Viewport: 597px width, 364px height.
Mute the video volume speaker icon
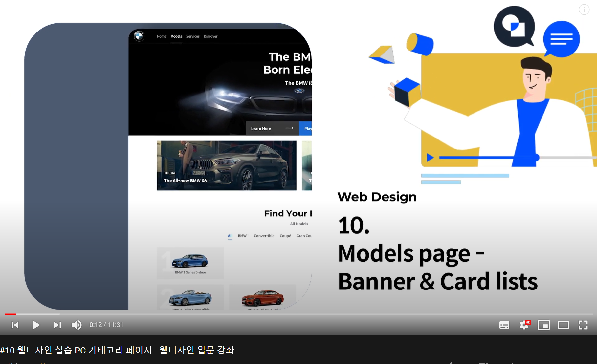(x=77, y=325)
